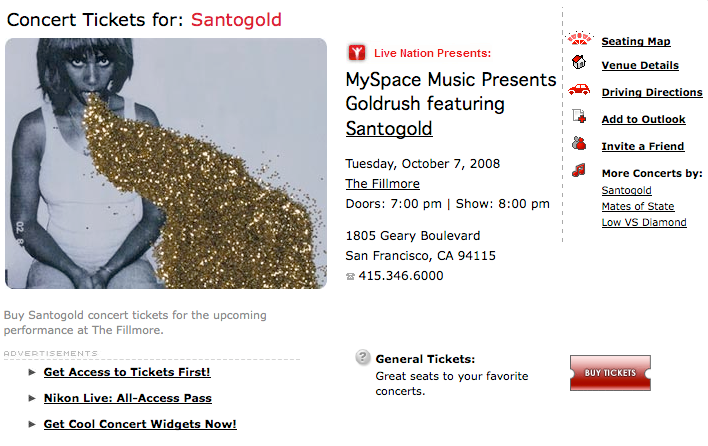
Task: Click the Invite a Friend link
Action: point(643,147)
